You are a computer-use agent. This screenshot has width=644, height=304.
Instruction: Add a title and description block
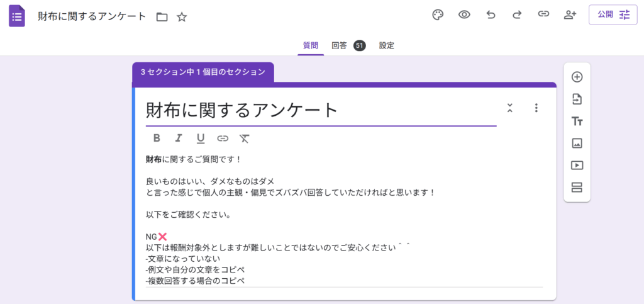point(577,121)
